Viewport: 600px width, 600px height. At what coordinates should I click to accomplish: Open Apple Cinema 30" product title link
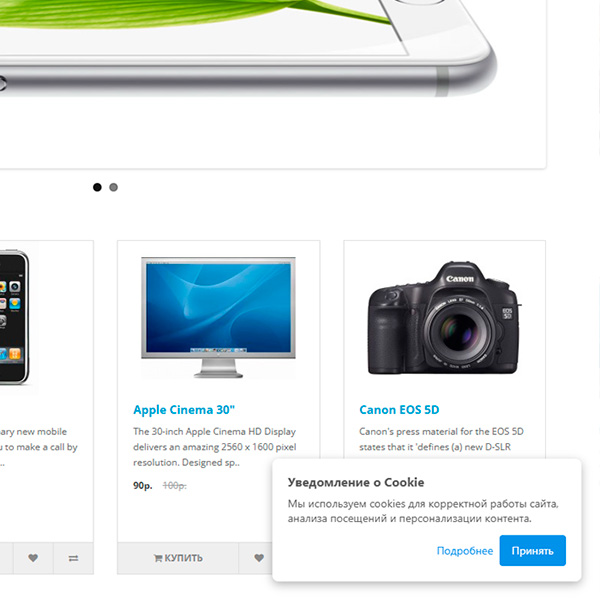(184, 410)
